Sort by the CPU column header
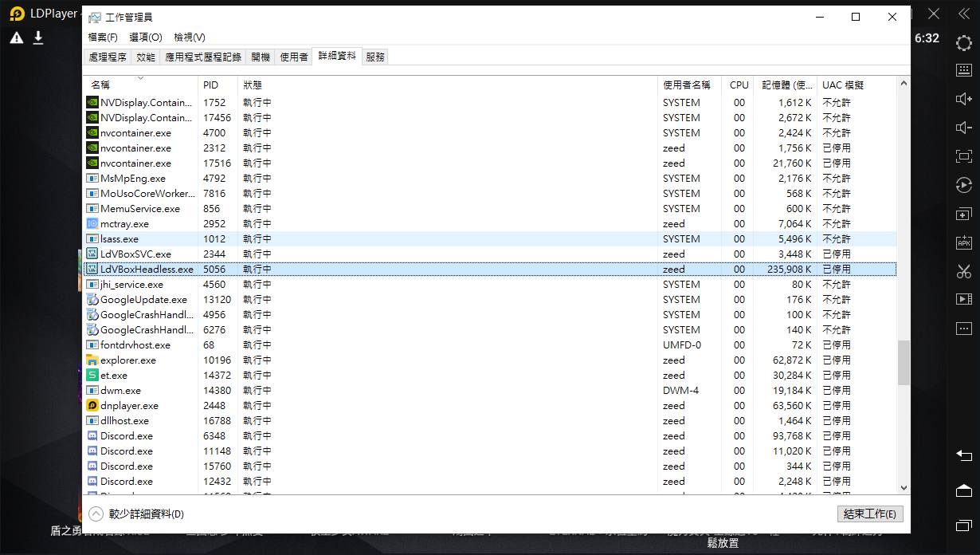980x555 pixels. (x=739, y=85)
